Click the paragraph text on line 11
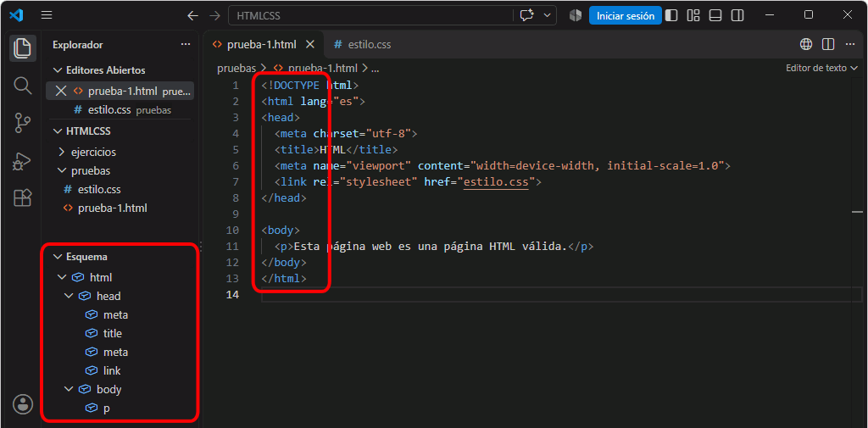Viewport: 868px width, 428px height. click(431, 247)
